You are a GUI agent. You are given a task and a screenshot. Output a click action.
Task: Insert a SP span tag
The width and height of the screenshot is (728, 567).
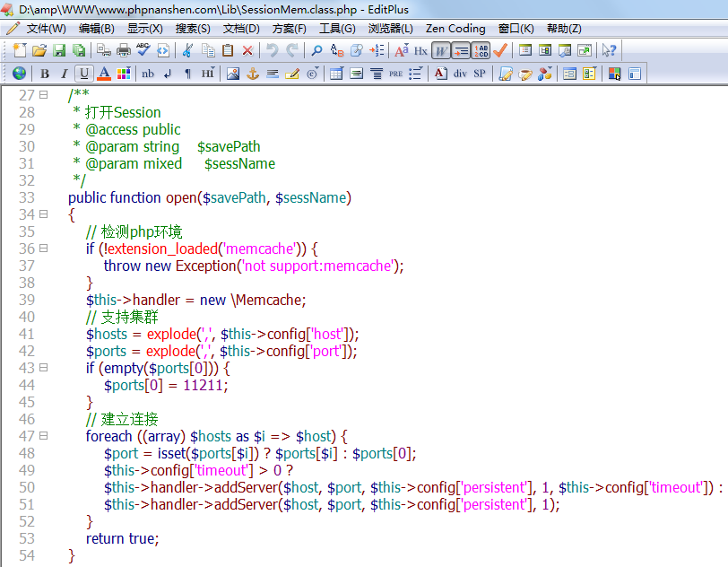[480, 74]
